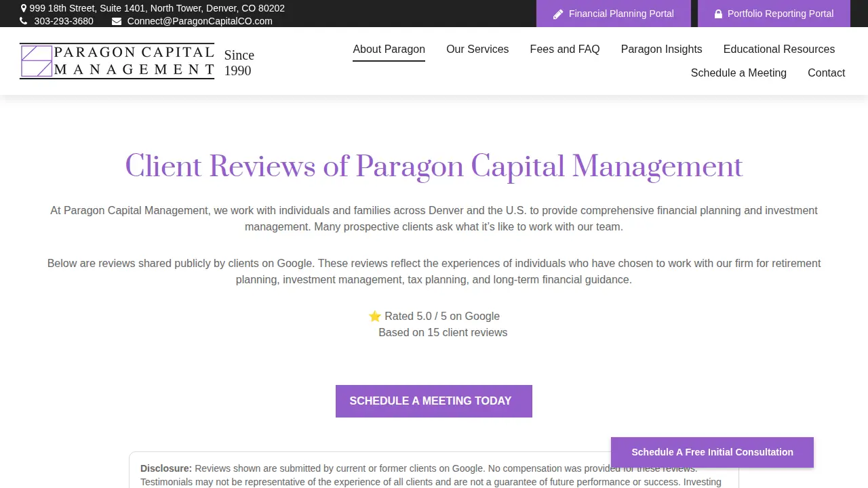Navigate to Educational Resources
868x488 pixels.
[779, 49]
